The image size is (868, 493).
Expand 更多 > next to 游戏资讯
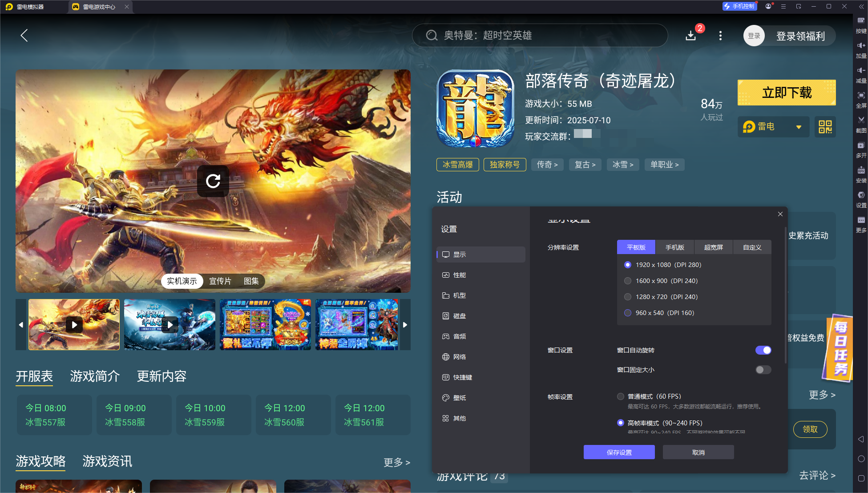[397, 462]
